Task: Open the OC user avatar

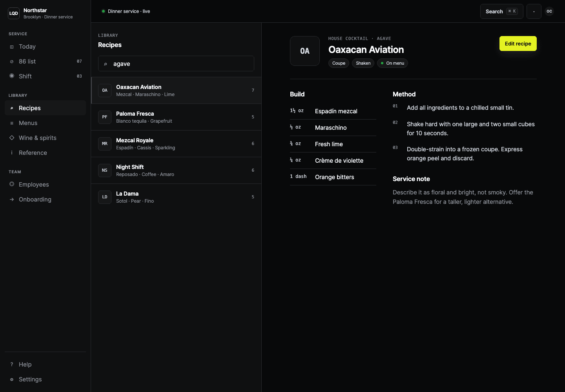Action: click(549, 11)
